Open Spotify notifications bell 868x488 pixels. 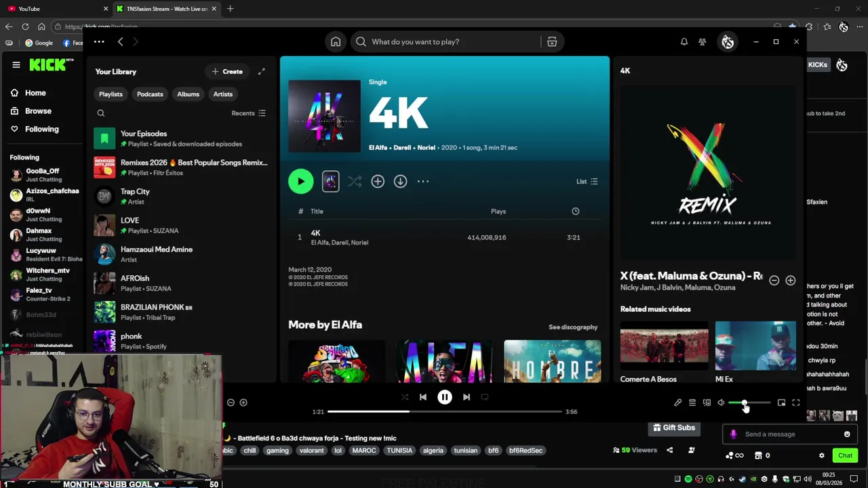[684, 42]
